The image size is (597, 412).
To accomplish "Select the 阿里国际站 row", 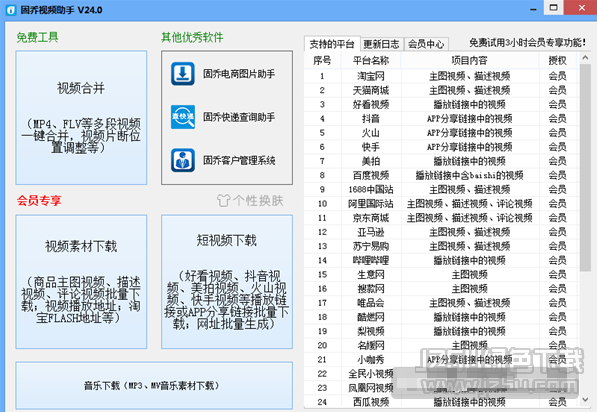I will click(442, 204).
